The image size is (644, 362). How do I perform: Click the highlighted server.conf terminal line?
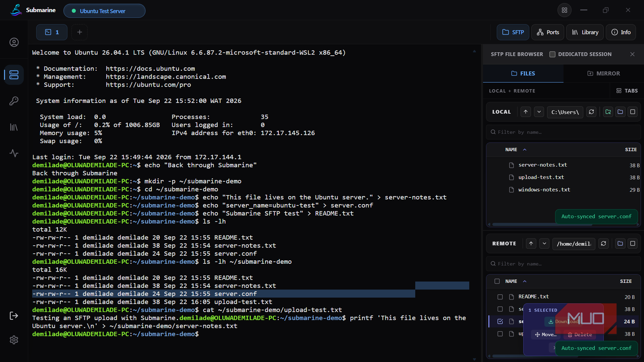click(x=224, y=294)
